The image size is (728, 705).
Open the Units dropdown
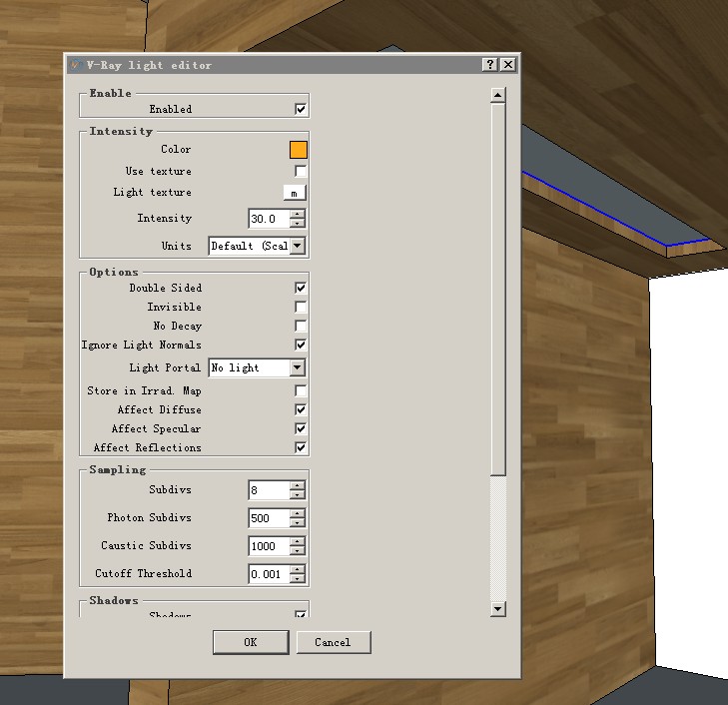coord(298,246)
